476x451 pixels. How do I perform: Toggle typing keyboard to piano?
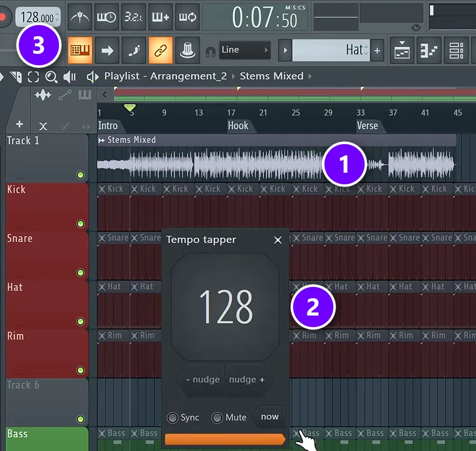80,50
